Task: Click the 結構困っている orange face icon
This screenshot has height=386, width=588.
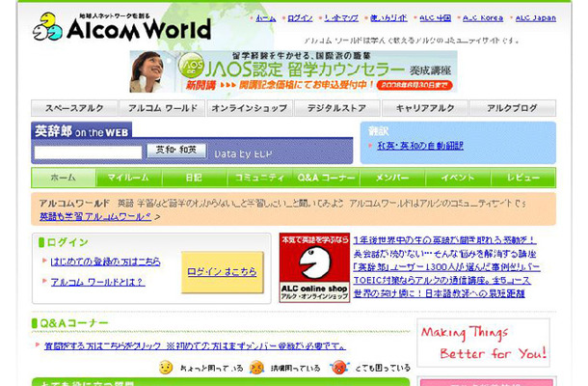Action: 256,368
